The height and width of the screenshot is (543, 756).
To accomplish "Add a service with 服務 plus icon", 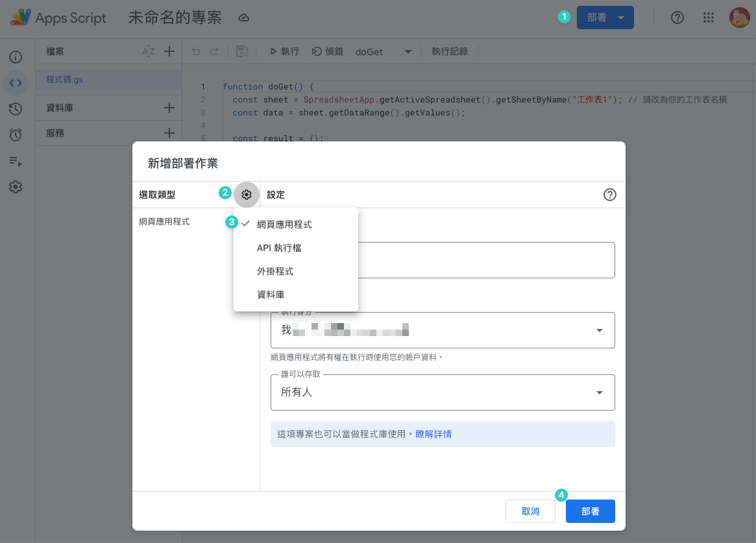I will point(169,133).
